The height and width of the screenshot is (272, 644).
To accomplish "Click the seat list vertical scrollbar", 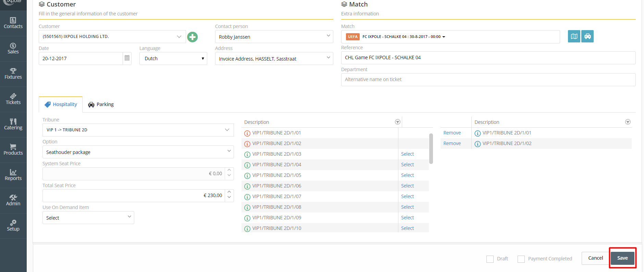I will click(x=431, y=148).
